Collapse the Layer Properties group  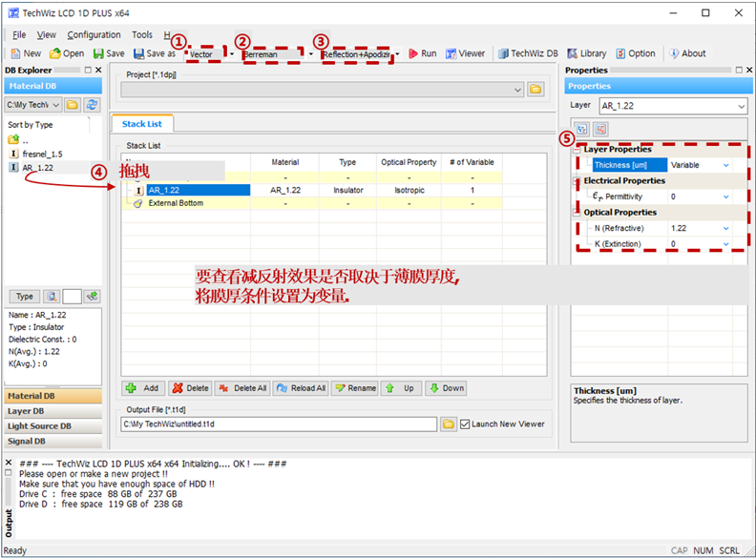pos(577,150)
